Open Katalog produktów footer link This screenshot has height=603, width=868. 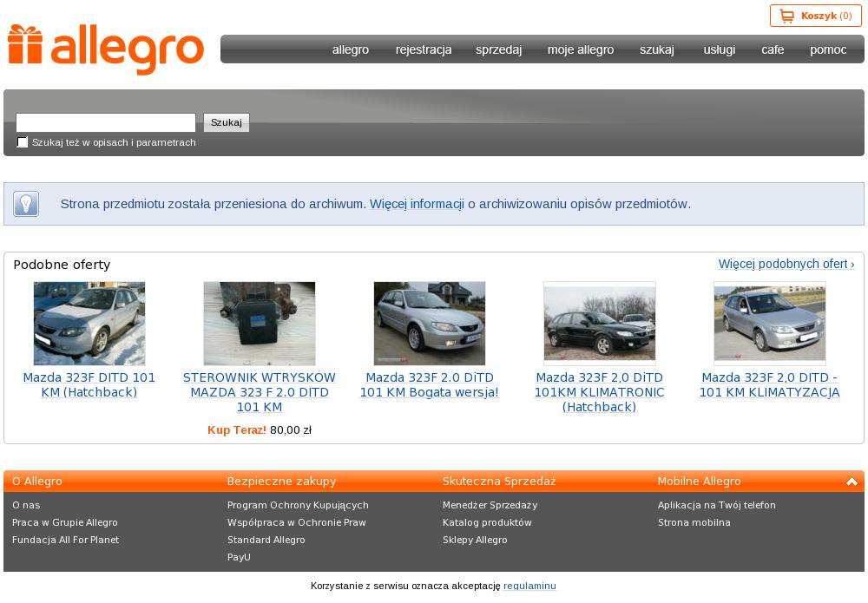[x=487, y=522]
